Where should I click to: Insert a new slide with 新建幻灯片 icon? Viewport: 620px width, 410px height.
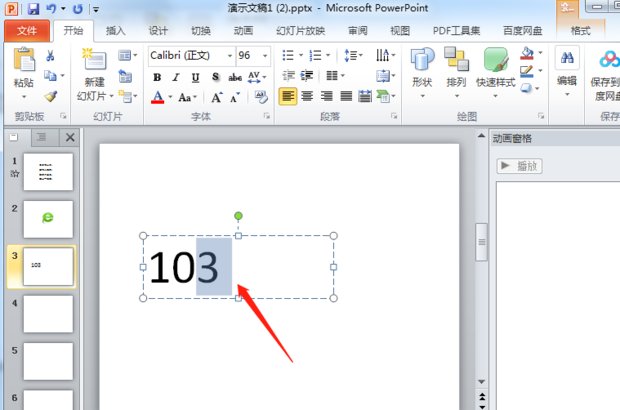94,59
